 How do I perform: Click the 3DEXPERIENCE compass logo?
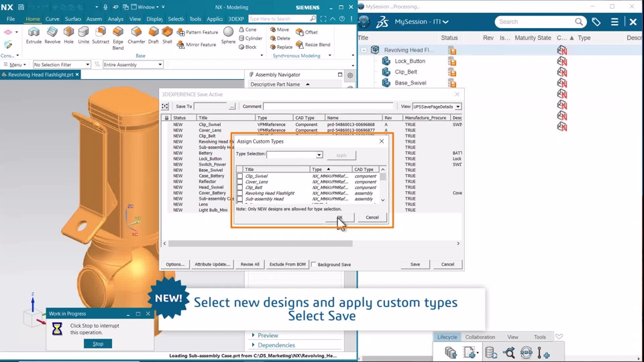coord(364,21)
